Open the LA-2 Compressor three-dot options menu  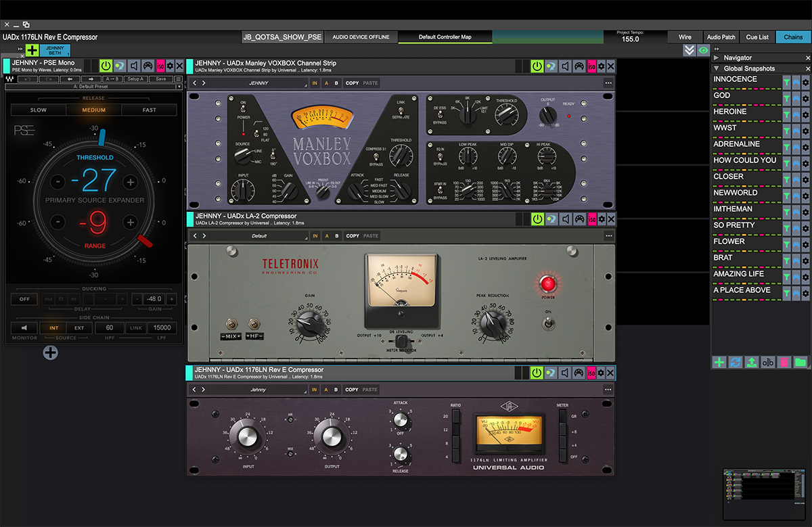tap(608, 236)
